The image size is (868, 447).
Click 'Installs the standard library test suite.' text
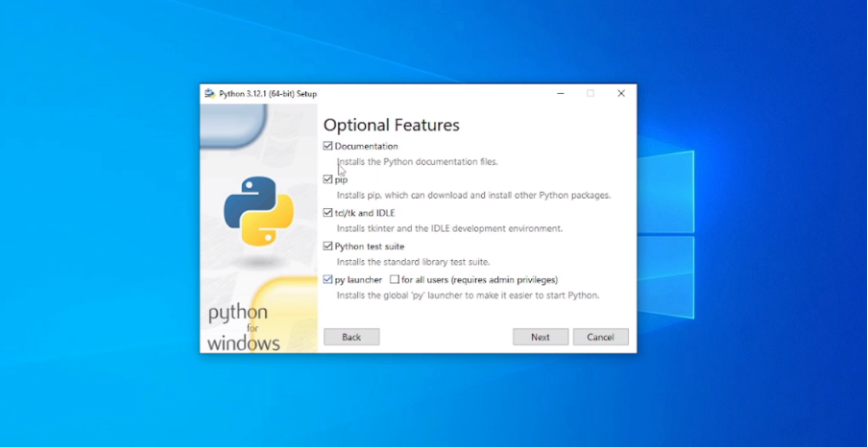(x=413, y=262)
